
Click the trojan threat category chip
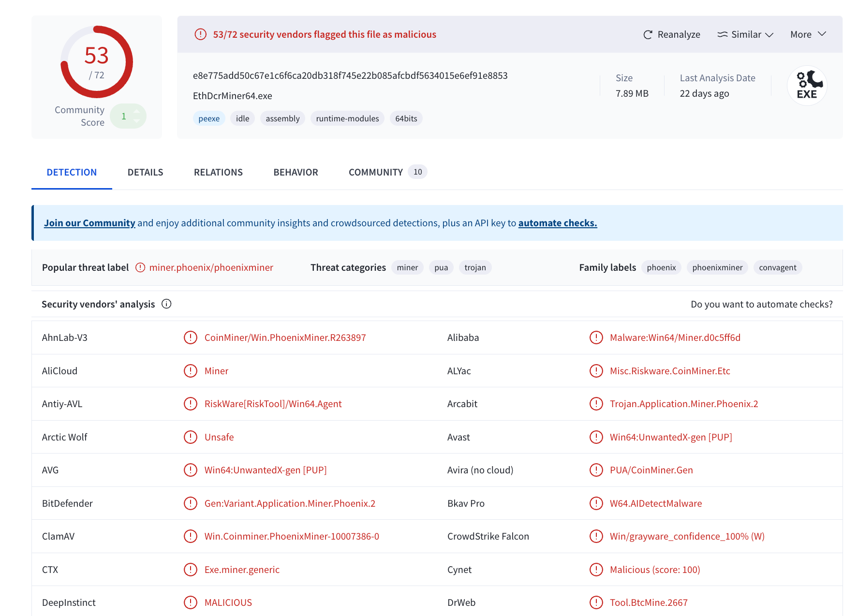point(475,267)
